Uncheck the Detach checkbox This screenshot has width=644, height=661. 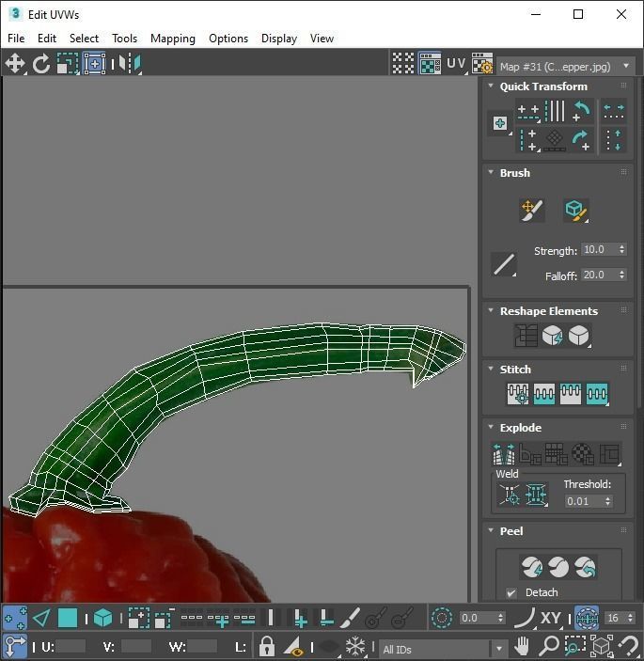[511, 592]
